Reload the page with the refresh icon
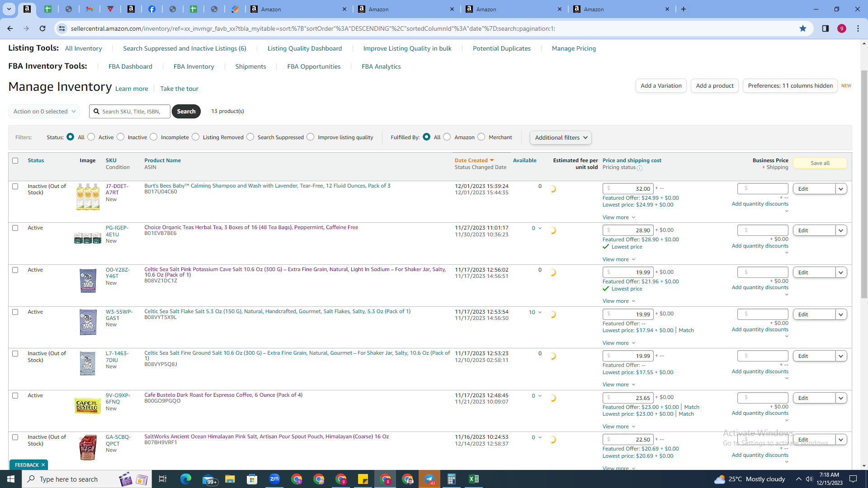868x488 pixels. (42, 28)
